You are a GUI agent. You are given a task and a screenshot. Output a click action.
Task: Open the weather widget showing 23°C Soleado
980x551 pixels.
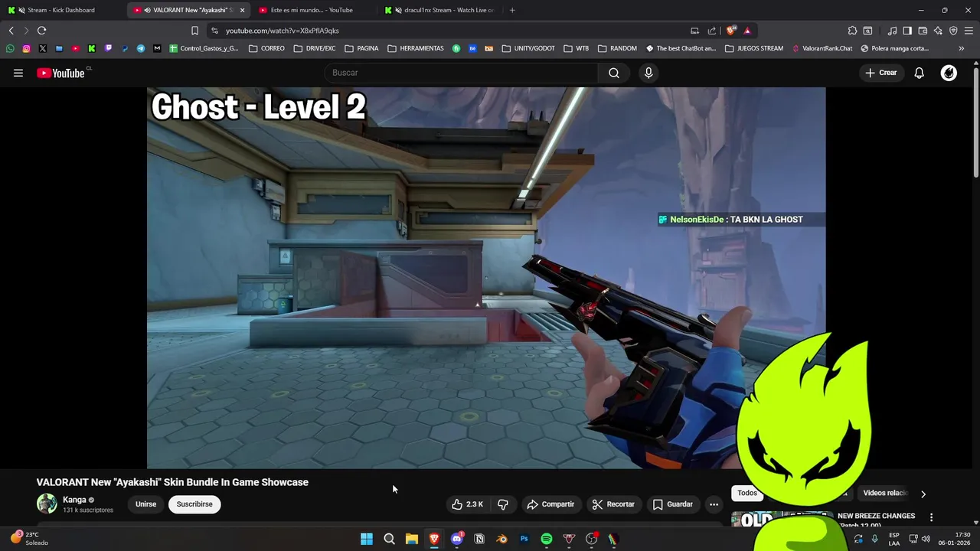pos(29,539)
